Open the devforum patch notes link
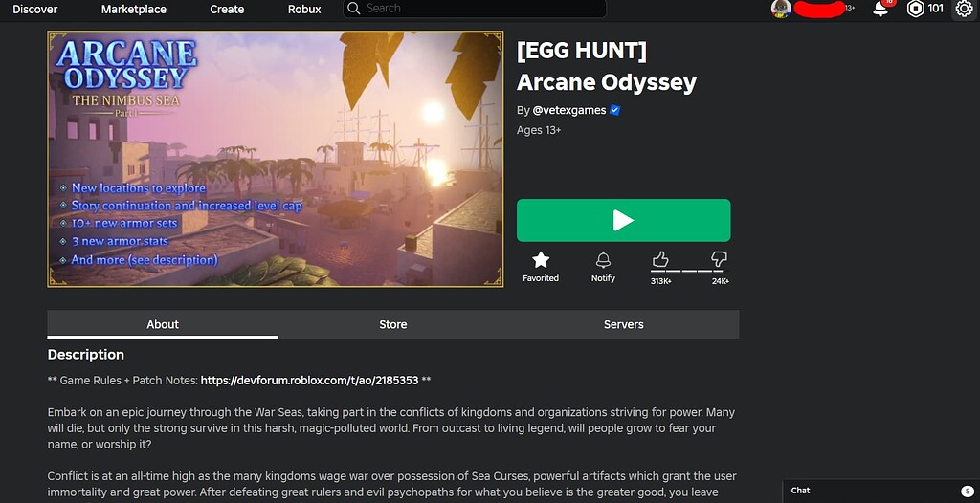Screen dimensions: 980x503 pyautogui.click(x=309, y=380)
